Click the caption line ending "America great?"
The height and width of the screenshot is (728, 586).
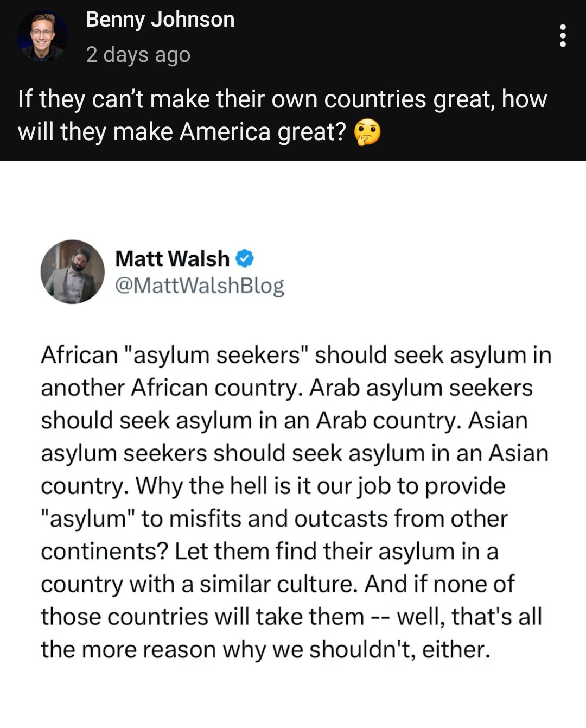[x=182, y=132]
